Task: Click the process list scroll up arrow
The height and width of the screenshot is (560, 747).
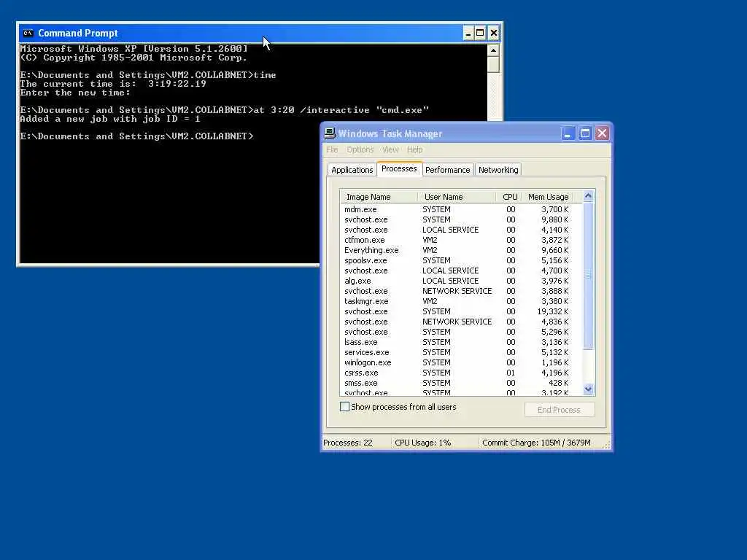Action: coord(589,195)
